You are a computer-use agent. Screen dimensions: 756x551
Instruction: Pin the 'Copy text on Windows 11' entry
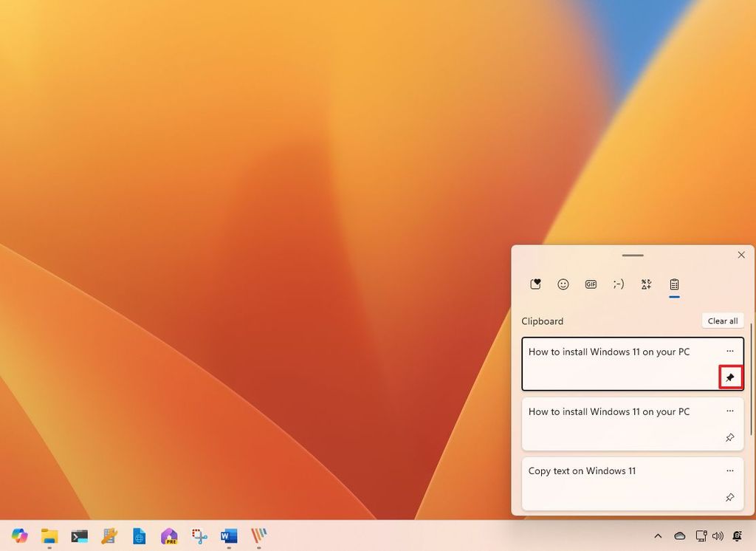pyautogui.click(x=730, y=497)
